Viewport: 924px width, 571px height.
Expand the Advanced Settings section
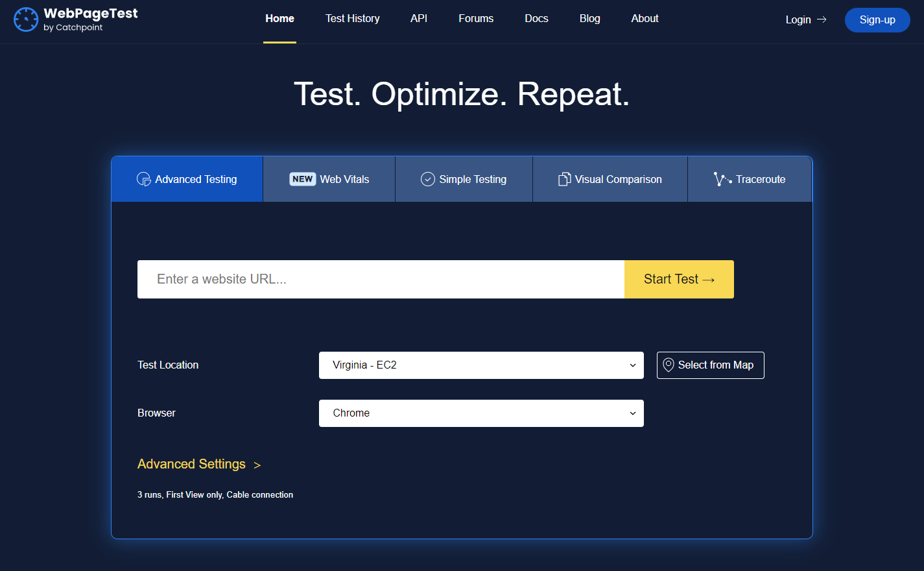pos(191,464)
